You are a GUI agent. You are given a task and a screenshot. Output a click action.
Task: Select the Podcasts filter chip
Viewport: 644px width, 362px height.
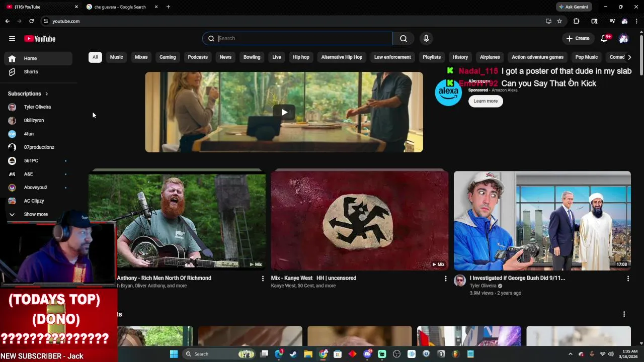coord(198,57)
